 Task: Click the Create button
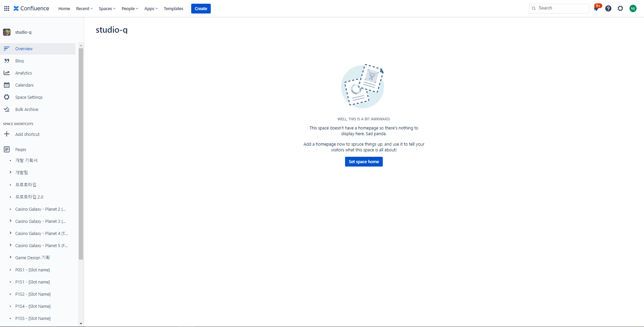201,8
